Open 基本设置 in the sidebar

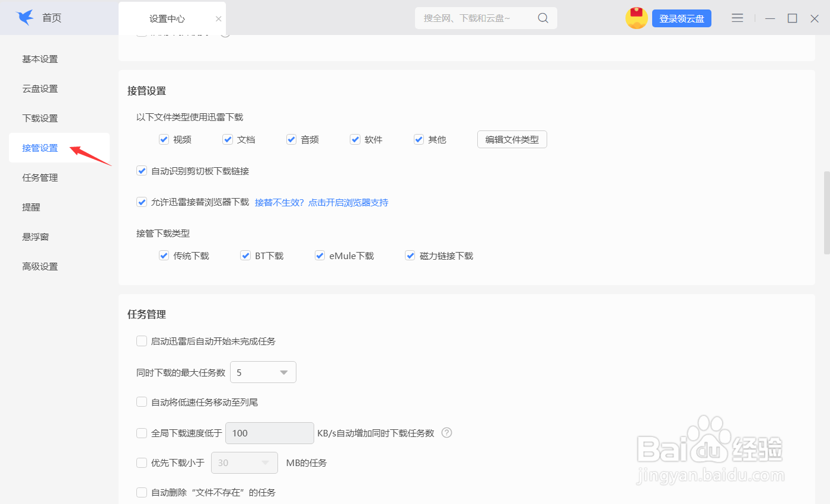(x=40, y=59)
